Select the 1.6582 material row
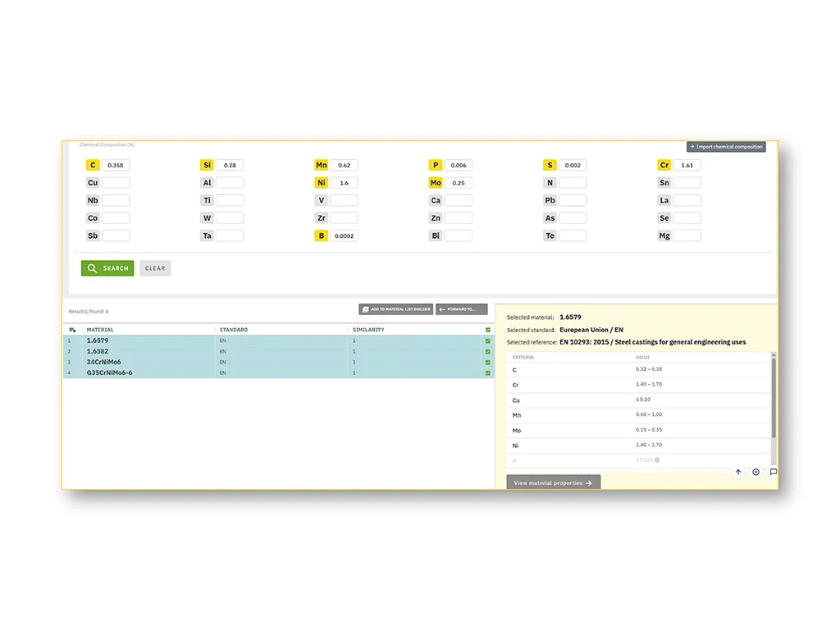 (x=98, y=351)
